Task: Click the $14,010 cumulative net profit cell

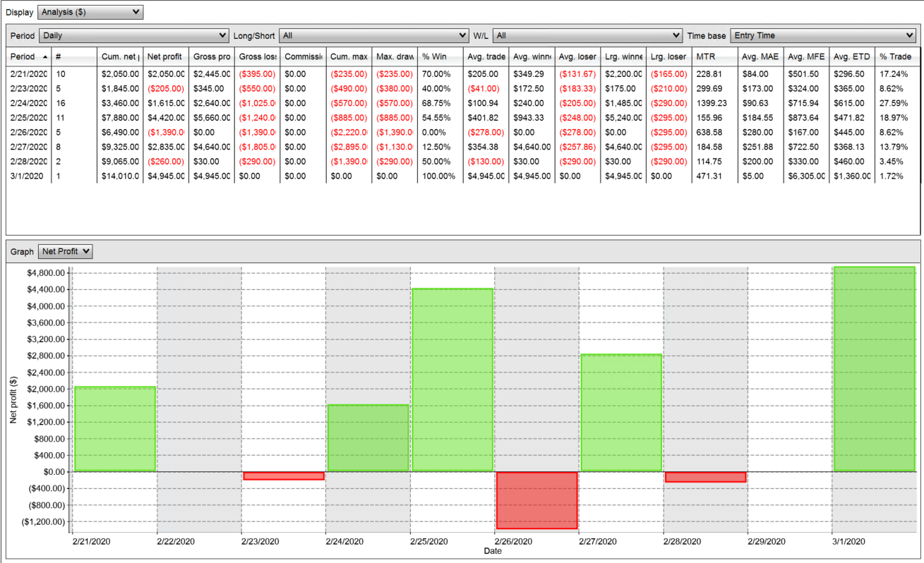Action: click(x=120, y=176)
